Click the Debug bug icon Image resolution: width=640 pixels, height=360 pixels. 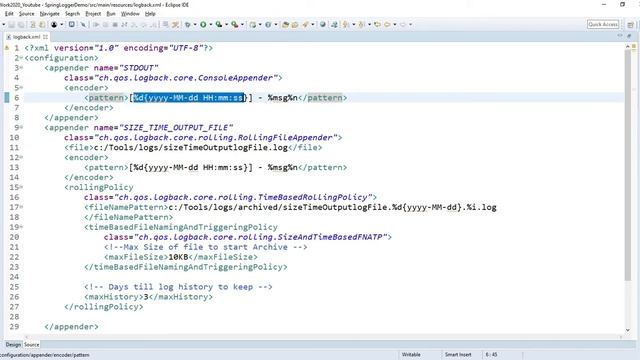click(x=188, y=24)
